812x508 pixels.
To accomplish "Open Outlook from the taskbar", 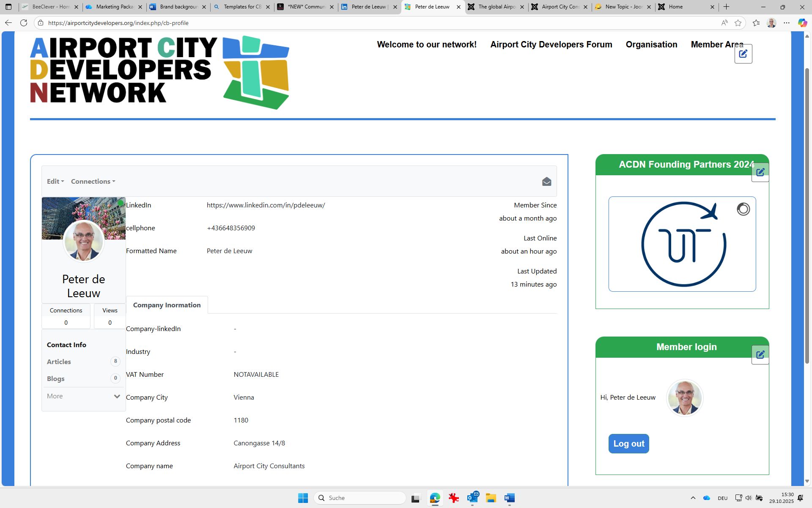I will (x=472, y=498).
